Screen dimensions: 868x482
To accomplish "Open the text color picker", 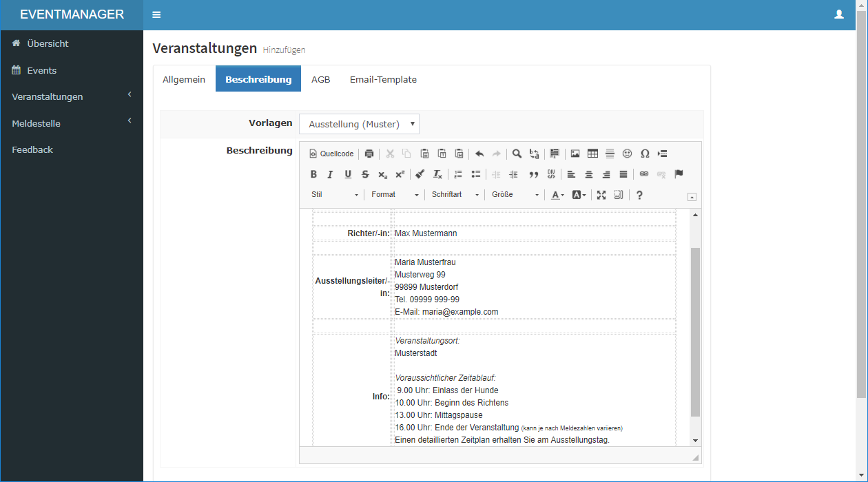I will (x=557, y=195).
